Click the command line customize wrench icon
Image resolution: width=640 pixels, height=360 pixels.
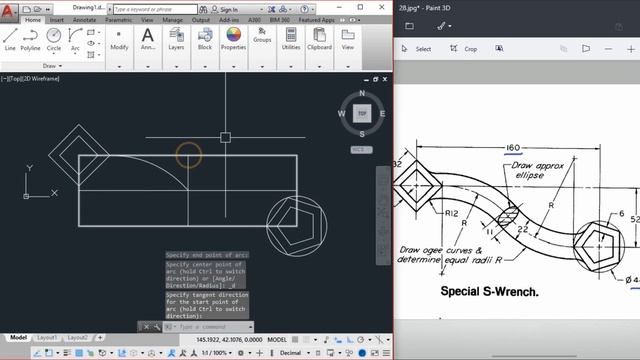pyautogui.click(x=157, y=327)
